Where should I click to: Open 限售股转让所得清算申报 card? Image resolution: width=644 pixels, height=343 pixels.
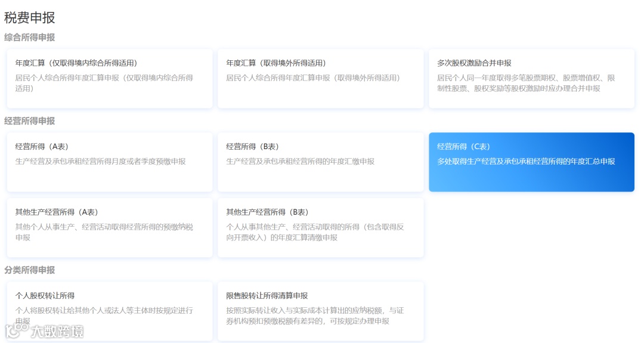pos(320,311)
